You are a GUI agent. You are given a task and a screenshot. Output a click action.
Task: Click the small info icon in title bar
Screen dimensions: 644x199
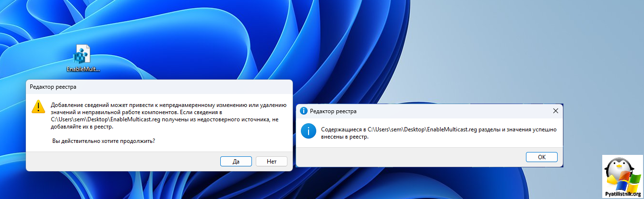303,111
